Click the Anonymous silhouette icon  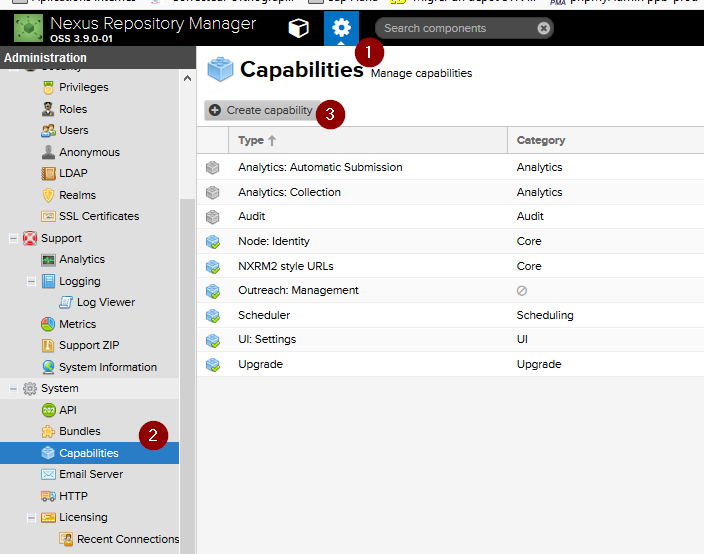[x=48, y=152]
